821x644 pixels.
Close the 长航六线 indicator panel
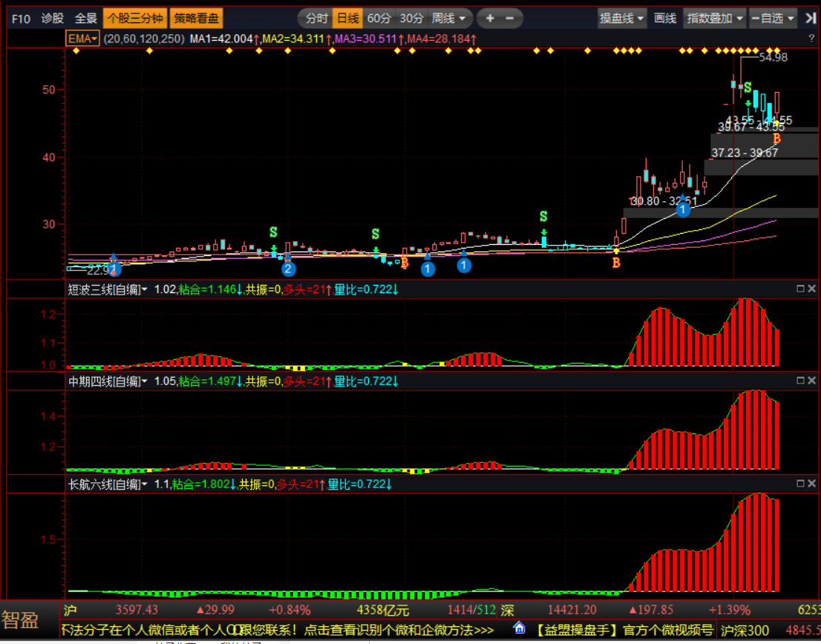pos(811,483)
